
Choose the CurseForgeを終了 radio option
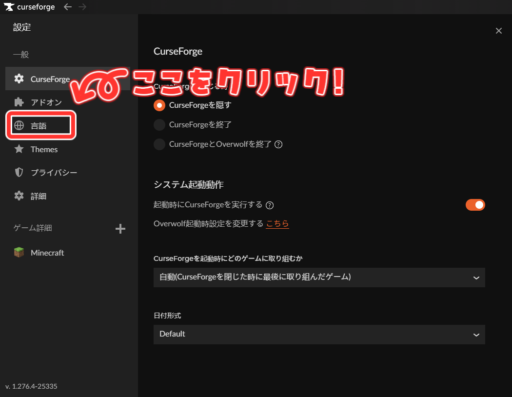(x=159, y=125)
